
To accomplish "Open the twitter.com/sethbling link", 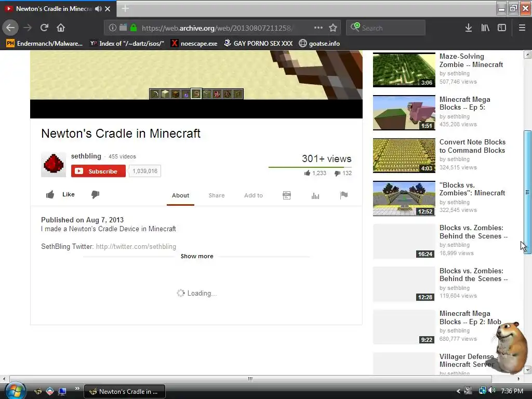I will [x=136, y=247].
